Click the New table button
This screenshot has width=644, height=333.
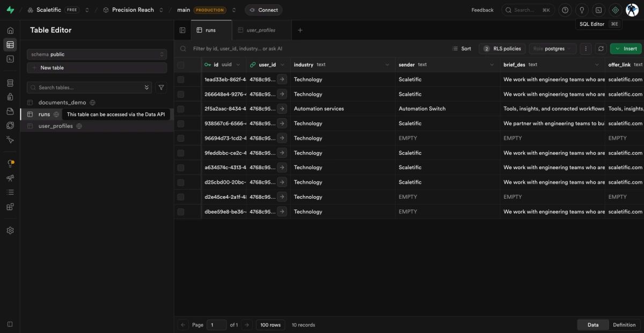97,68
